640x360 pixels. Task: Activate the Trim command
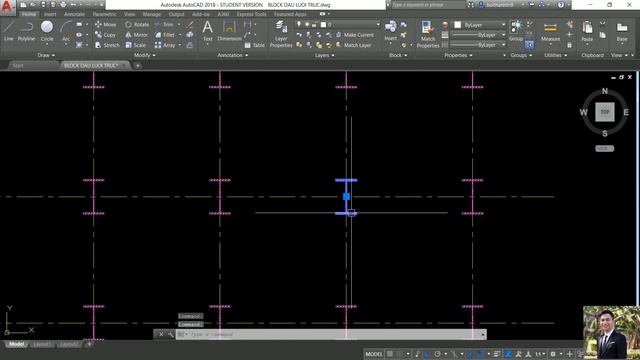point(164,24)
